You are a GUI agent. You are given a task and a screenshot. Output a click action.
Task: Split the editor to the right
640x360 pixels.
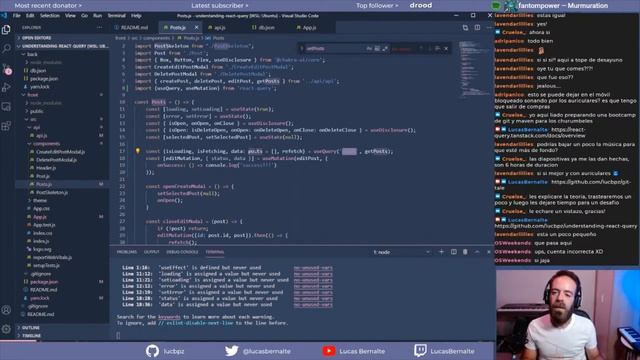coord(477,28)
